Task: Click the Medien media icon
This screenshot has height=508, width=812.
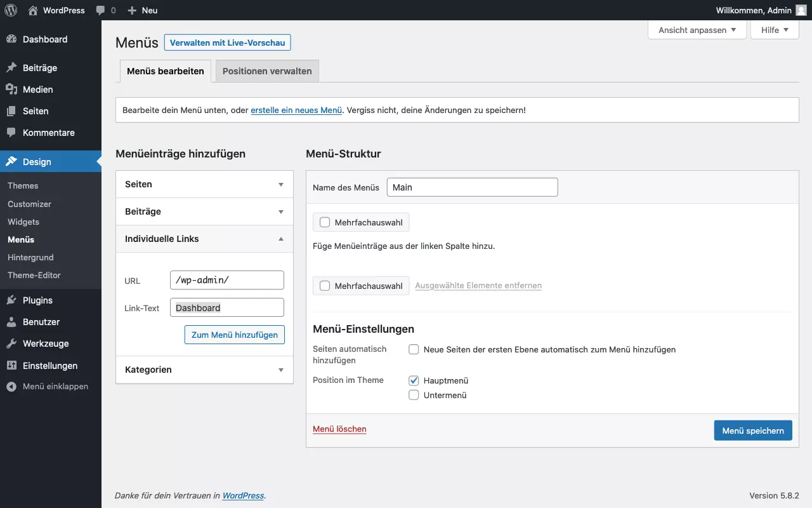Action: (11, 90)
